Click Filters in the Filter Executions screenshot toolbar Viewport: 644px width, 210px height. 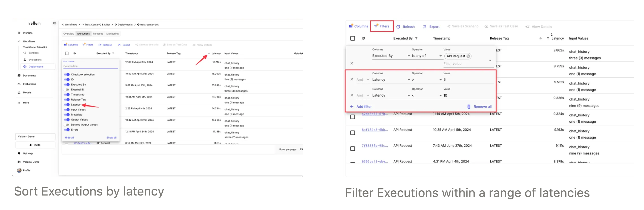click(x=382, y=26)
